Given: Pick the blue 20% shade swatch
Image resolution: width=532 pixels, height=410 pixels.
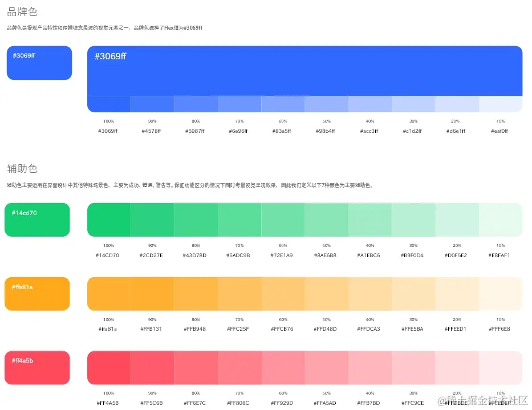Looking at the screenshot, I should (x=457, y=104).
